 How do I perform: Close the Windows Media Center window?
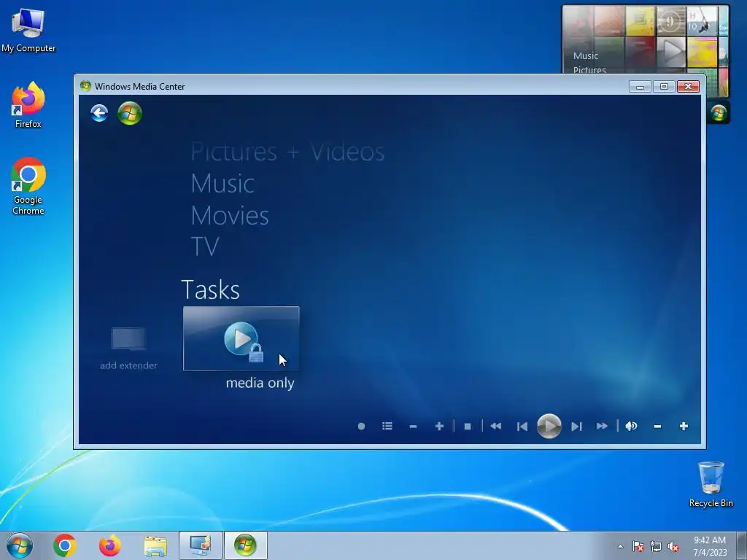688,87
